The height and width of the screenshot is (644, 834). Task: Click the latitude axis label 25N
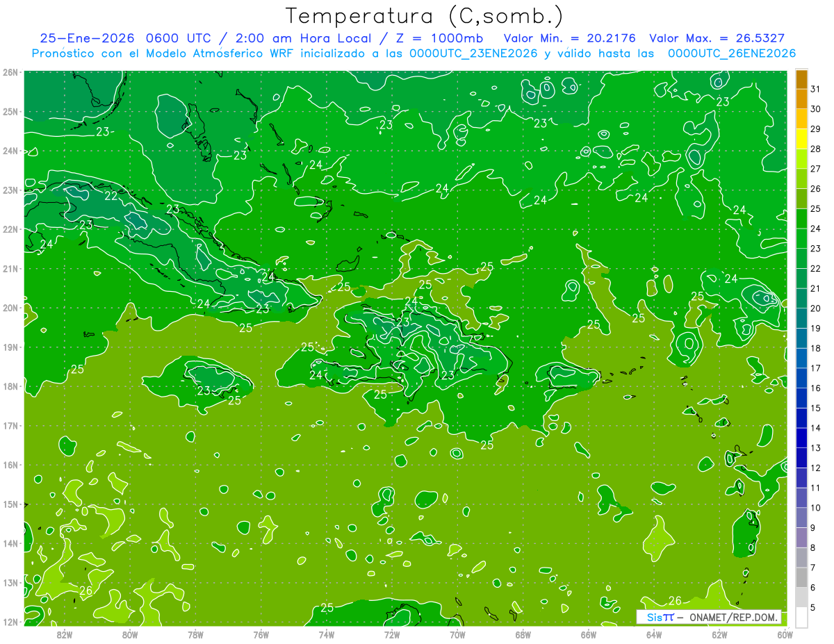(10, 111)
